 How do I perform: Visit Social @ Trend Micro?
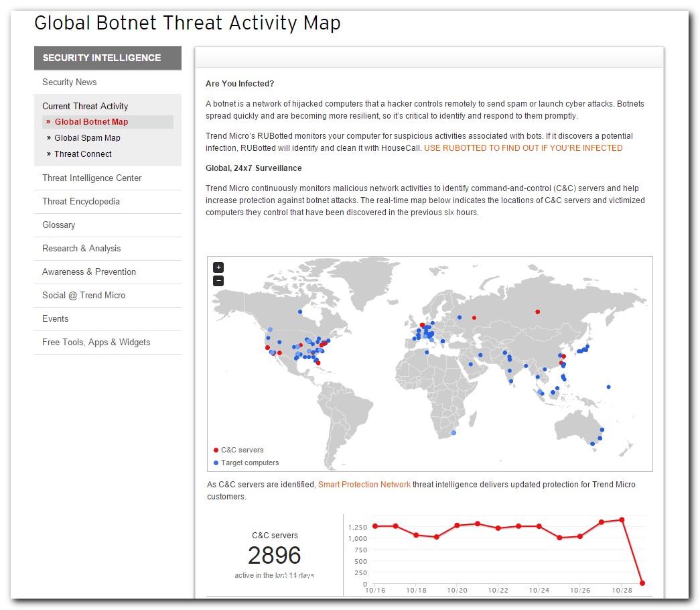coord(84,295)
